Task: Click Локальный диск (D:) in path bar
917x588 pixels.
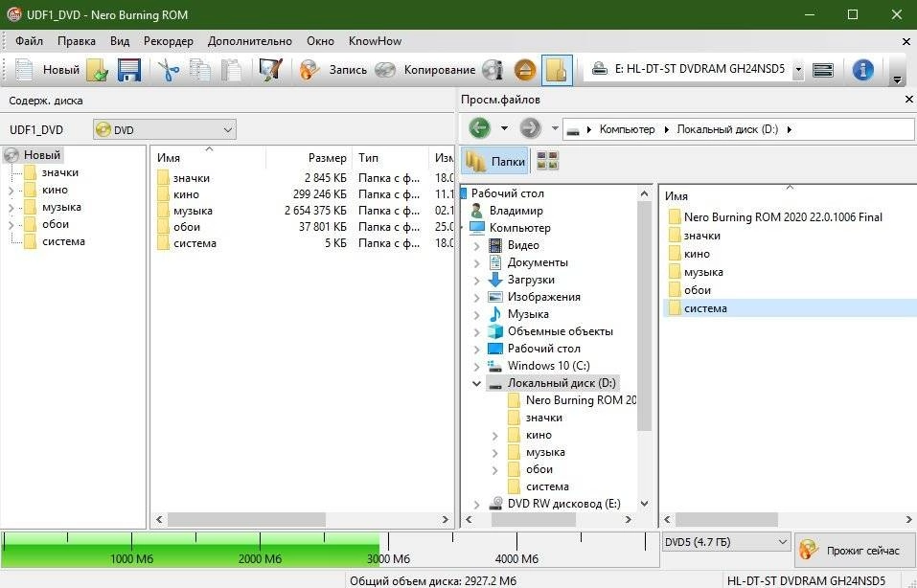Action: (x=727, y=129)
